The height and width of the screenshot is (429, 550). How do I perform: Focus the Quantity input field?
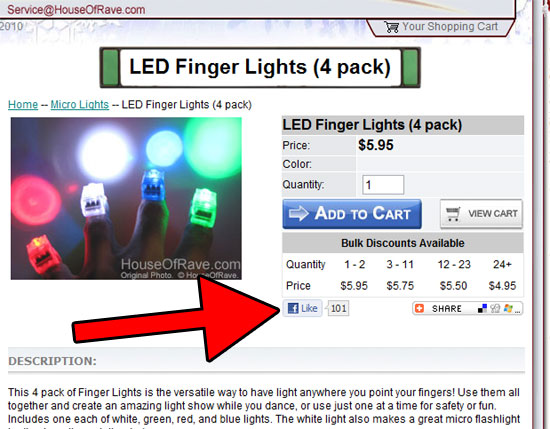coord(383,185)
